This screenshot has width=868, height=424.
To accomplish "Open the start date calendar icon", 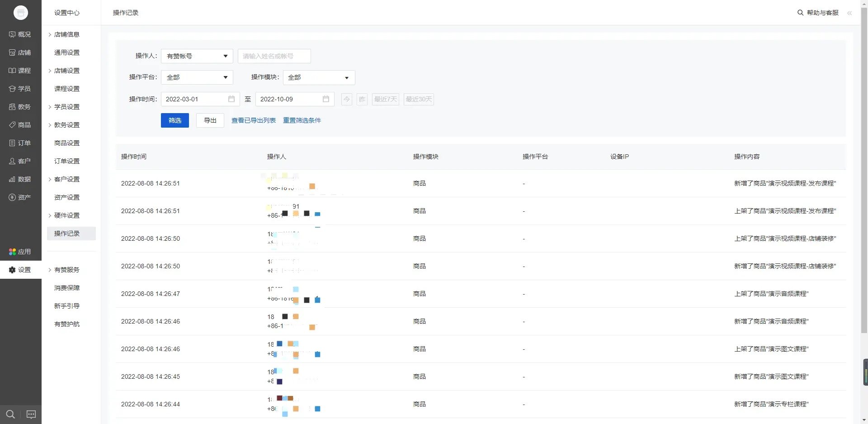I will (231, 99).
